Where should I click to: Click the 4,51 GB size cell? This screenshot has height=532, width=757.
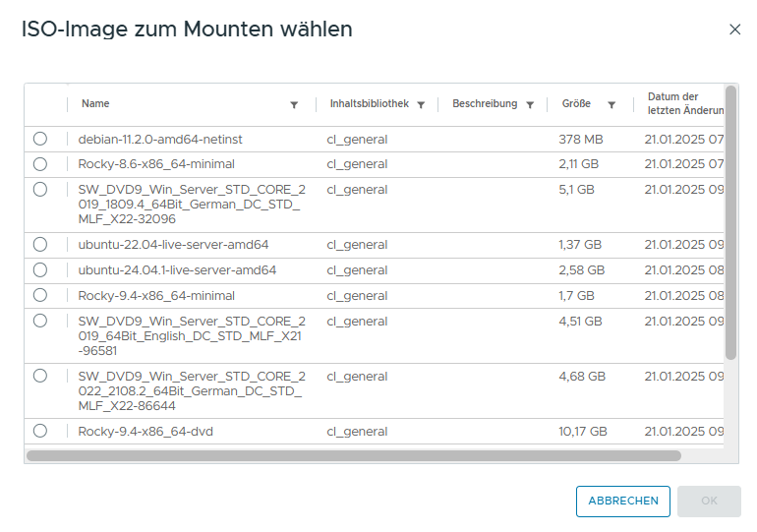click(580, 322)
